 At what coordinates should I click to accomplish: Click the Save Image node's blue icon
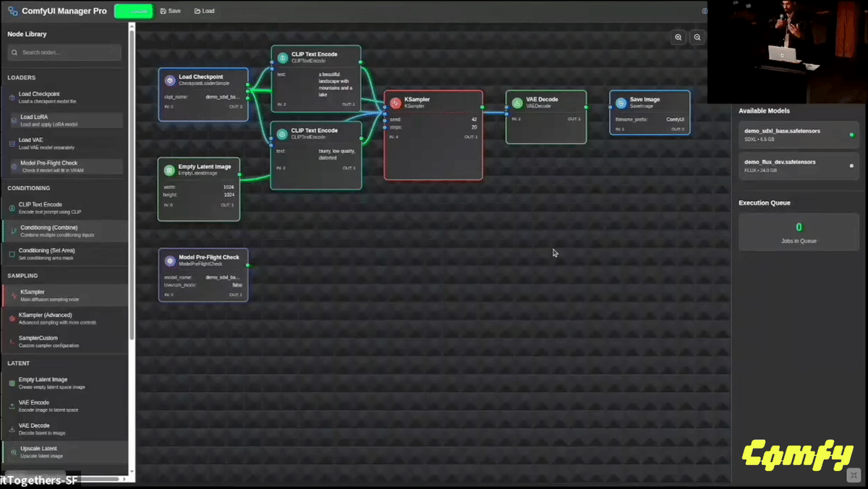[621, 103]
